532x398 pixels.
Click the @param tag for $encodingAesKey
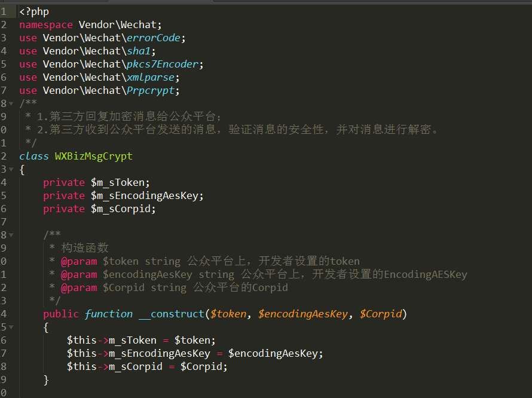(78, 274)
